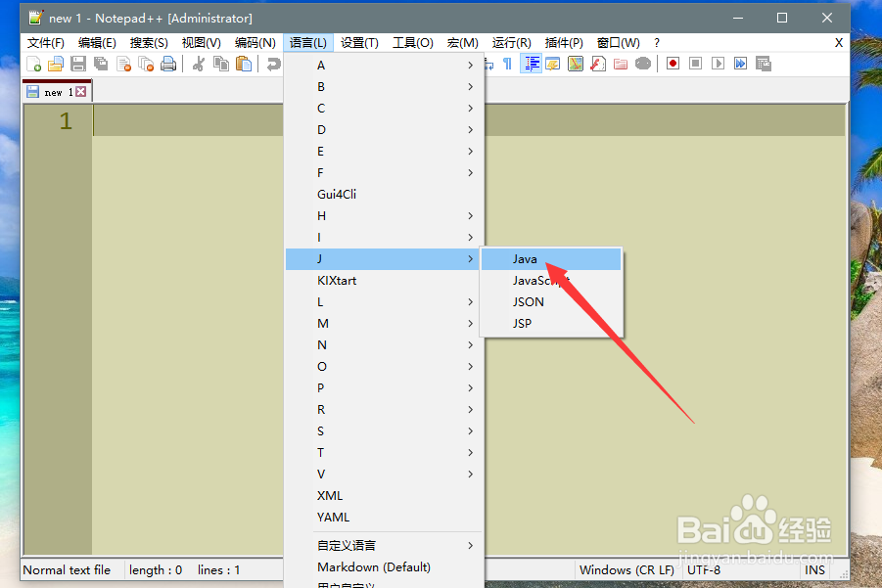This screenshot has width=882, height=588.
Task: Expand the D languages submenu
Action: [384, 130]
